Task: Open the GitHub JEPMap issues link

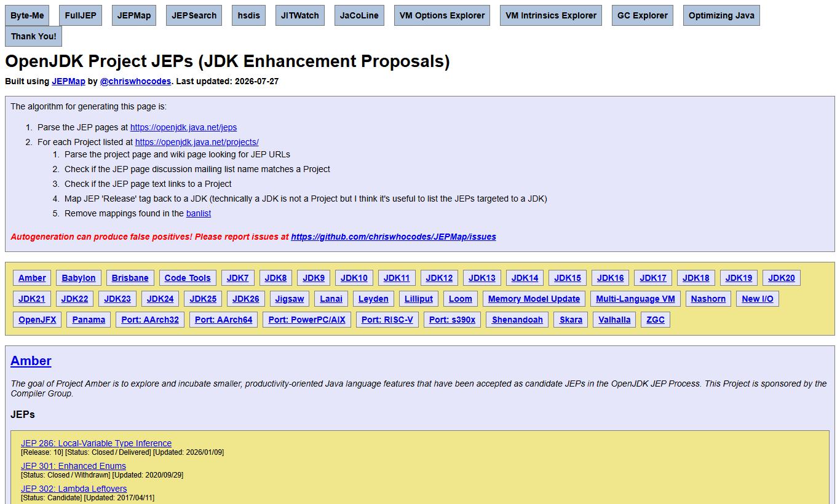Action: point(394,237)
